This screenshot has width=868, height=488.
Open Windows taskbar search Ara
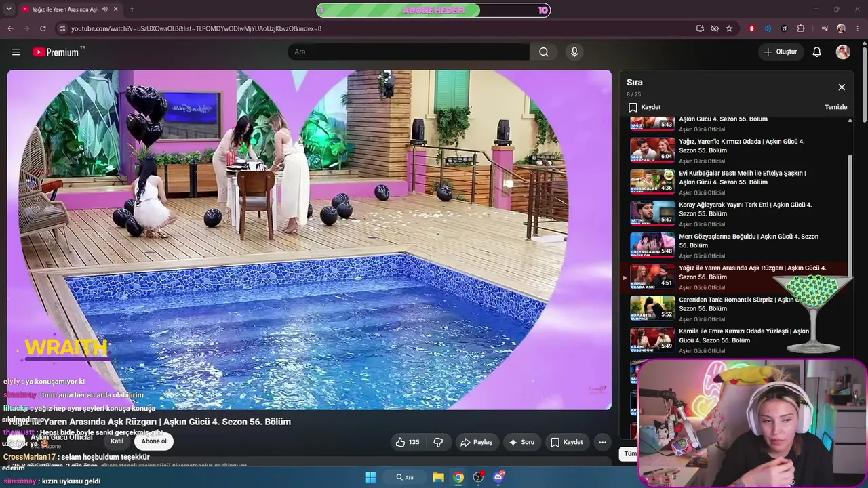(x=405, y=477)
